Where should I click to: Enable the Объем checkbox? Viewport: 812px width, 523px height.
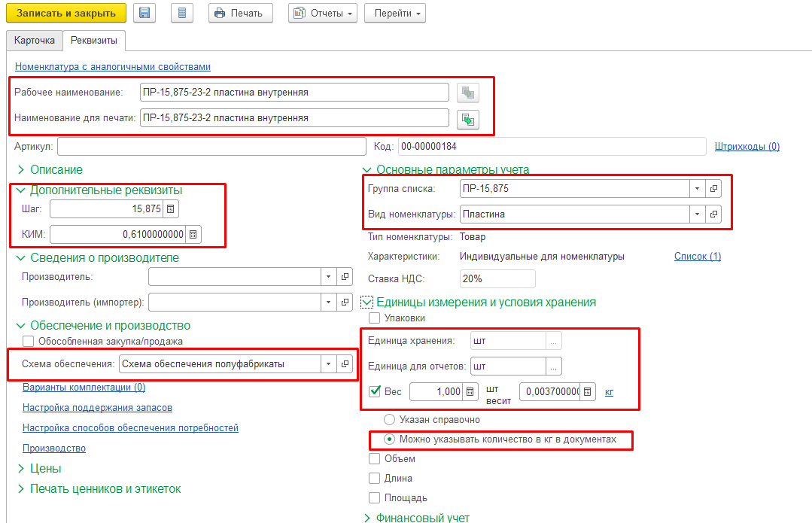[375, 459]
